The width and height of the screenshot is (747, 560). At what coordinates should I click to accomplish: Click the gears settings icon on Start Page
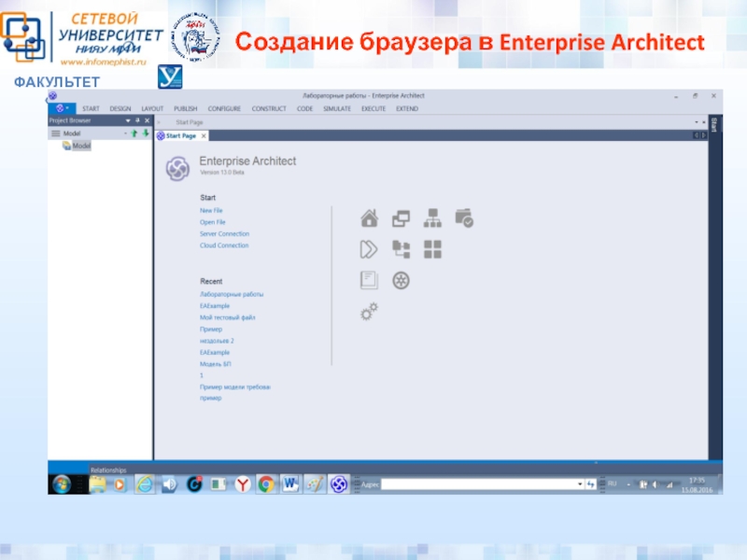pyautogui.click(x=369, y=313)
